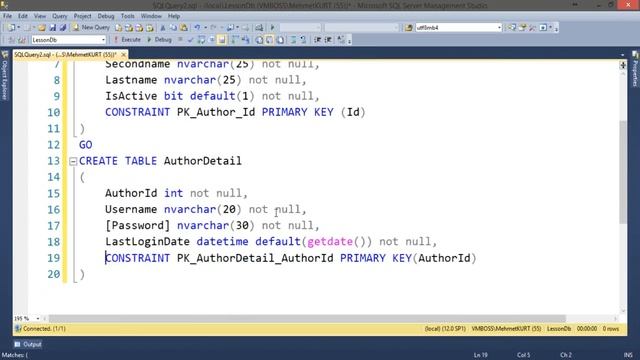Click Comment Out Selected Lines icon

[293, 40]
